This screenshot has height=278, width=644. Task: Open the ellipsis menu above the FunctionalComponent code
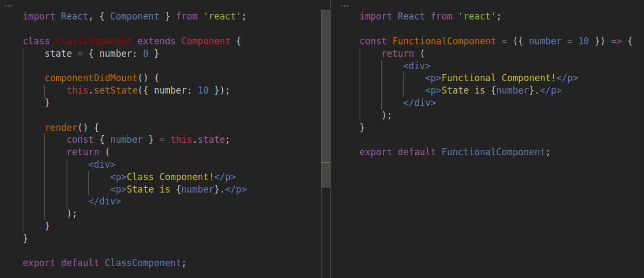click(344, 6)
